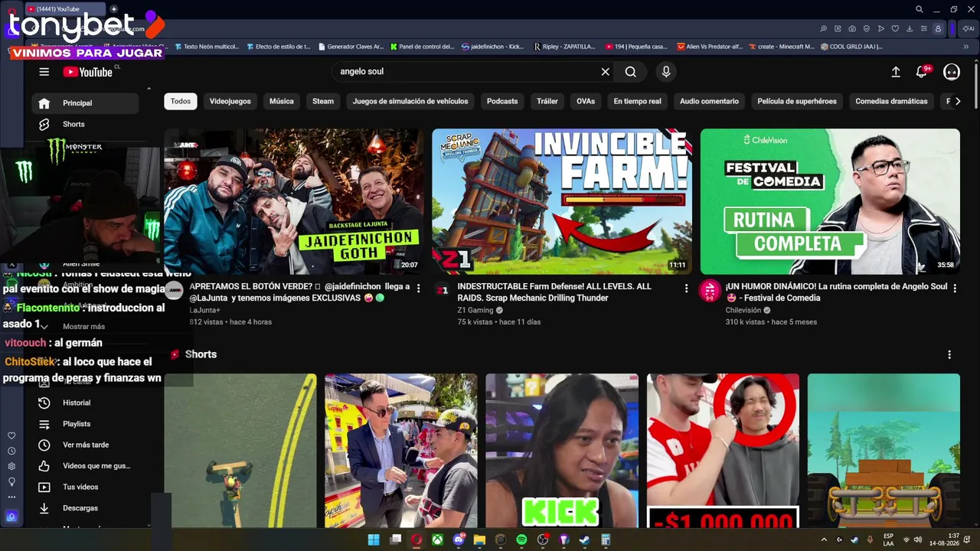Open 'Tus videos' in the sidebar
980x551 pixels.
click(86, 487)
